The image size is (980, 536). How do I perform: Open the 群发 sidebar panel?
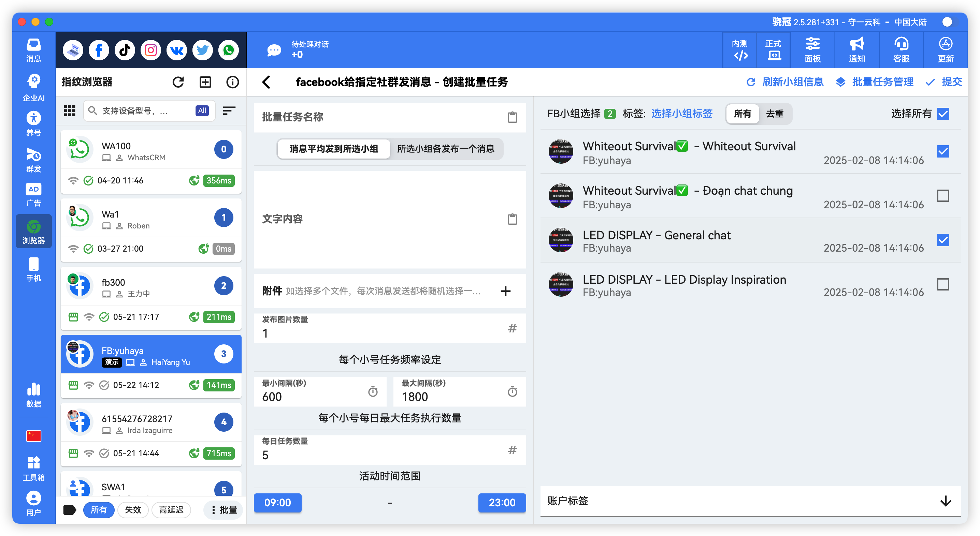click(x=33, y=160)
